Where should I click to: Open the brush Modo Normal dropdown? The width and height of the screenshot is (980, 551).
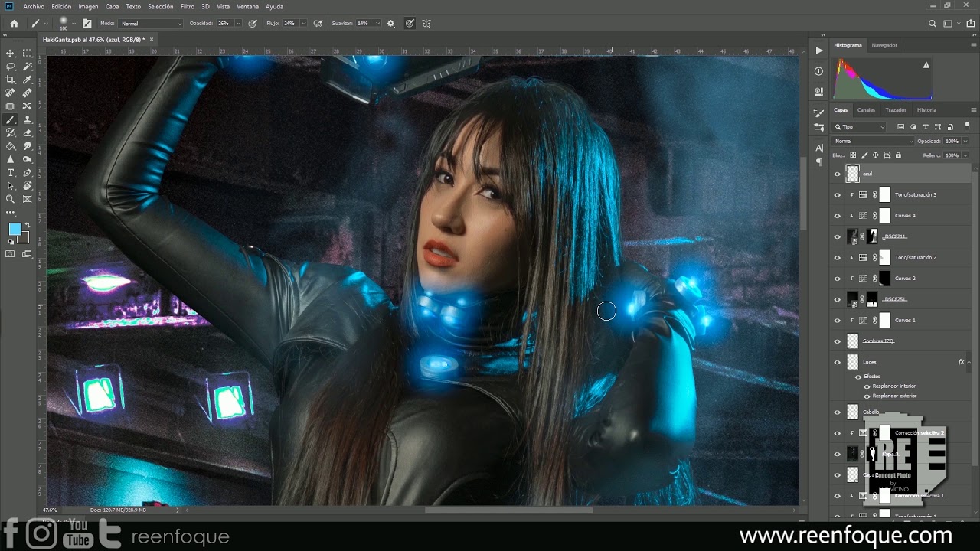coord(152,24)
